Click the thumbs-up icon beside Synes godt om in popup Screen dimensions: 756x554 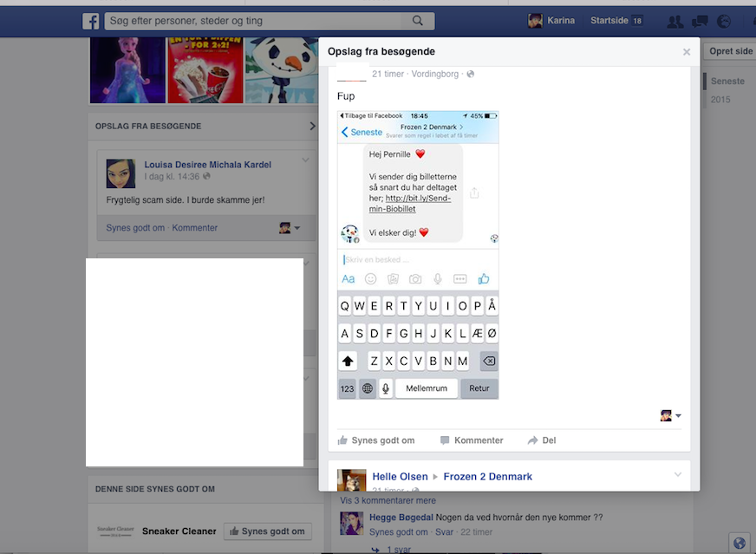point(342,440)
